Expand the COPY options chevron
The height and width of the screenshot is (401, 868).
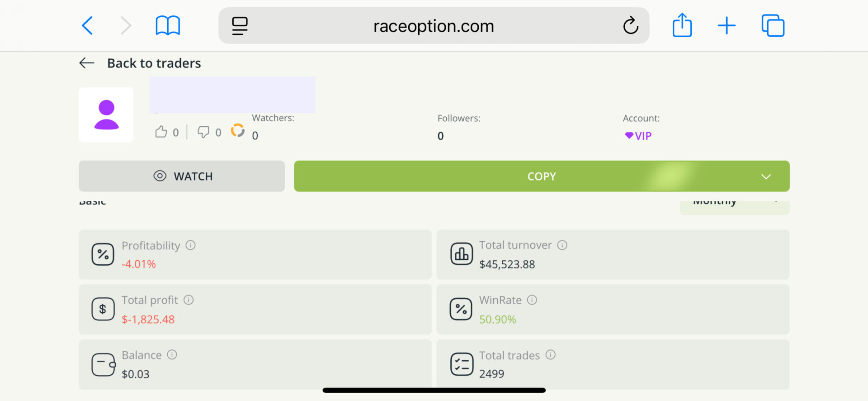(x=766, y=177)
